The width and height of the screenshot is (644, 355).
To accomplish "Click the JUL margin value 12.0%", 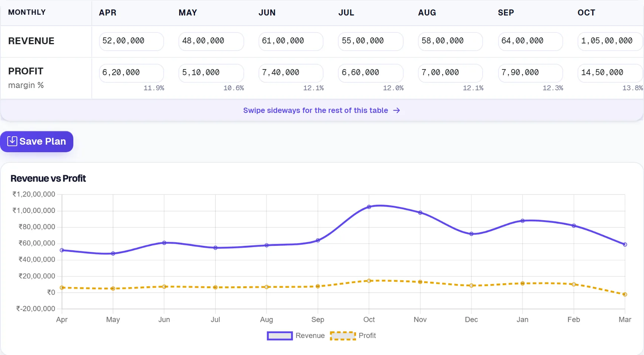I will tap(393, 88).
